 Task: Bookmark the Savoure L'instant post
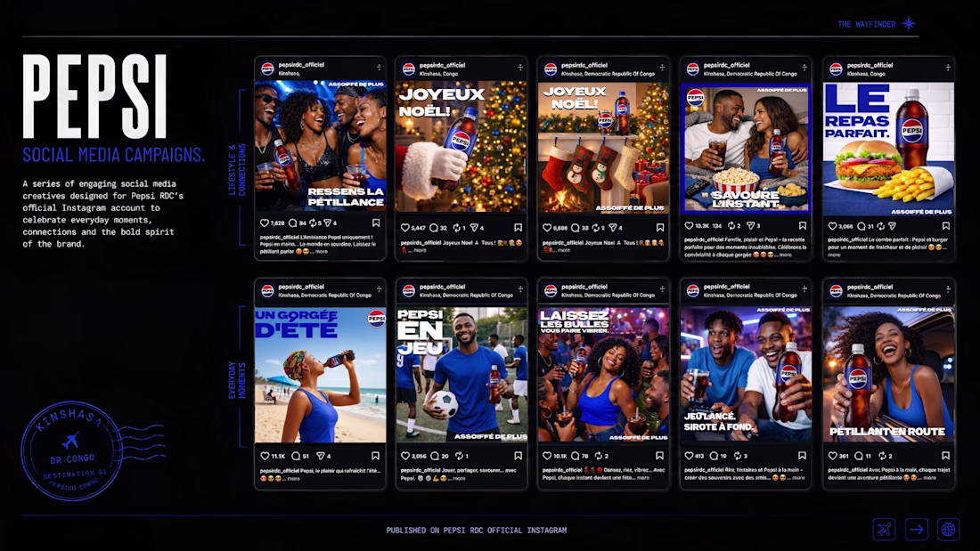pyautogui.click(x=803, y=225)
